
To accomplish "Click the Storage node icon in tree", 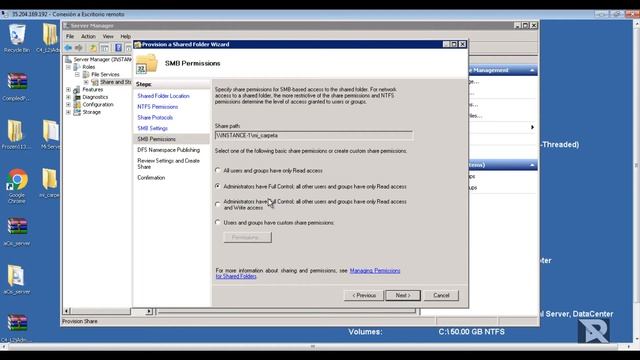I will tap(77, 112).
